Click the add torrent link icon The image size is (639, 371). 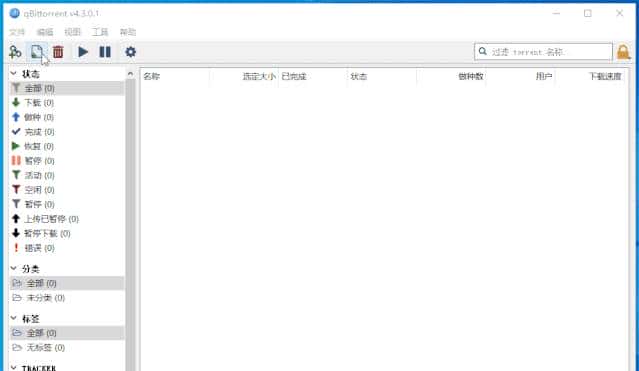(15, 52)
